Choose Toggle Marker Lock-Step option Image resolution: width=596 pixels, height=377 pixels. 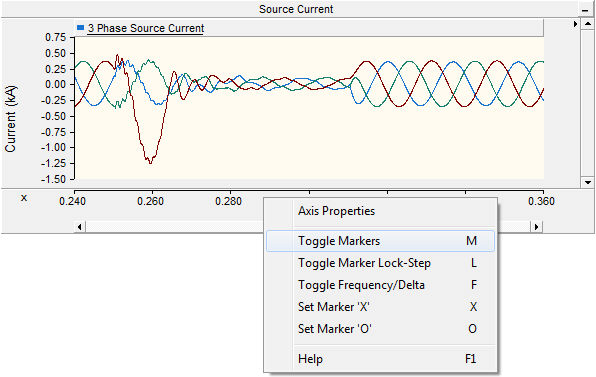(x=380, y=263)
